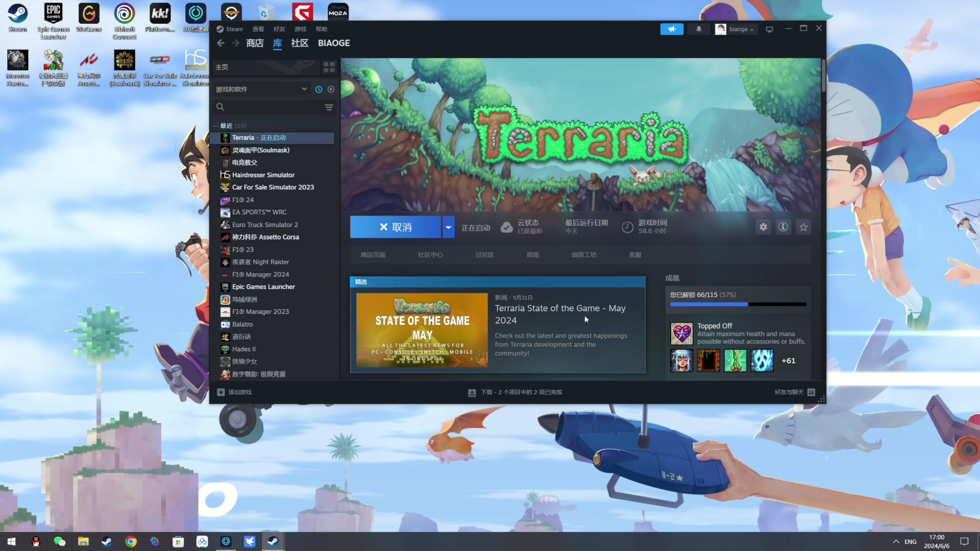The image size is (980, 551).
Task: Open game settings gear icon
Action: (763, 227)
